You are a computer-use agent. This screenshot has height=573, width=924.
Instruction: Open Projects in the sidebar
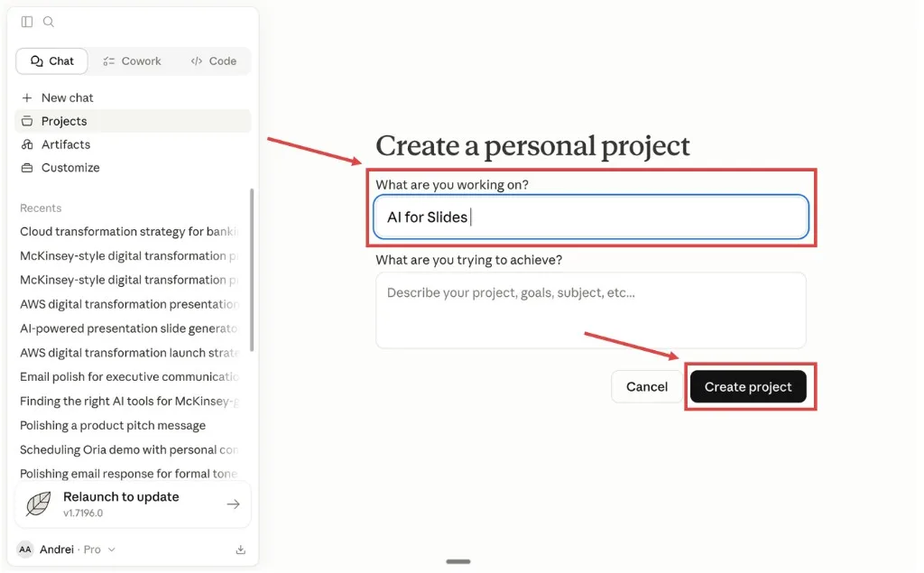pos(133,121)
